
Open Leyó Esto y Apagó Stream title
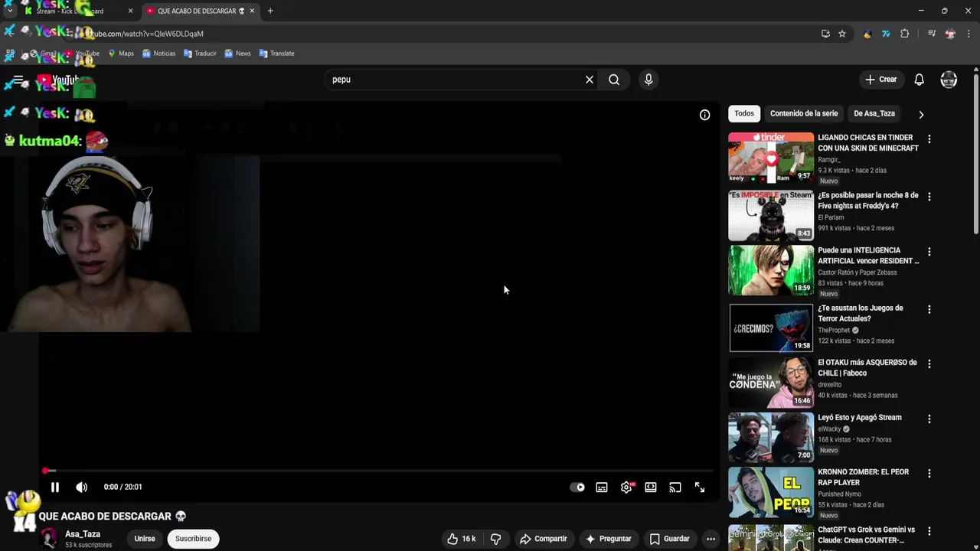(860, 418)
